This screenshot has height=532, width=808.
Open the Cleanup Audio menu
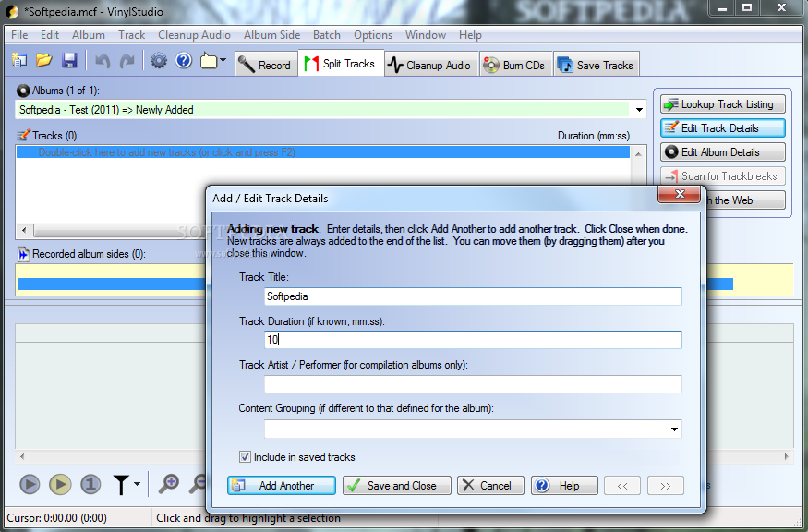point(194,35)
